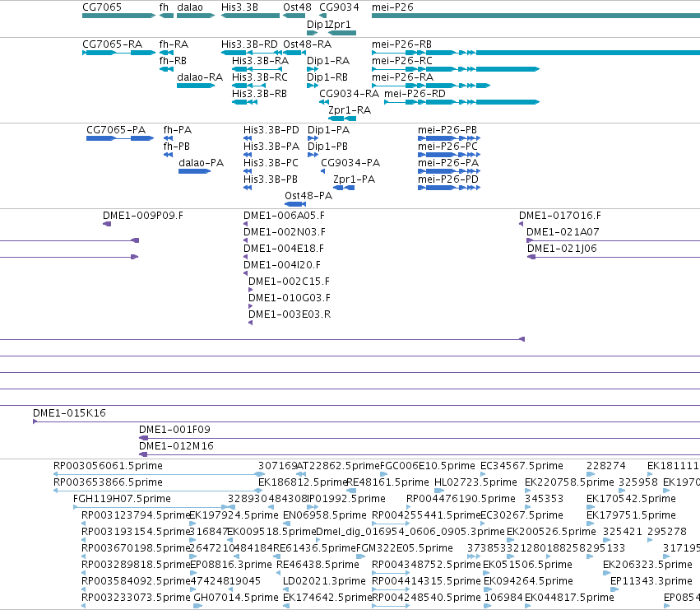Select the dalao-PA protein label
Viewport: 700px width, 610px height.
[x=201, y=163]
